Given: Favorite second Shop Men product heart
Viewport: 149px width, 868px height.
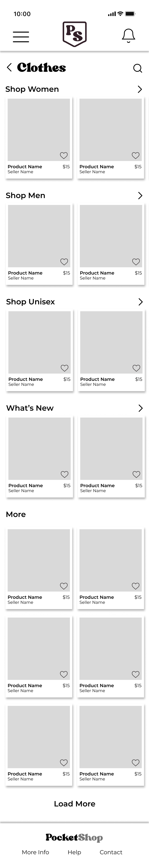Looking at the screenshot, I should coord(136,262).
